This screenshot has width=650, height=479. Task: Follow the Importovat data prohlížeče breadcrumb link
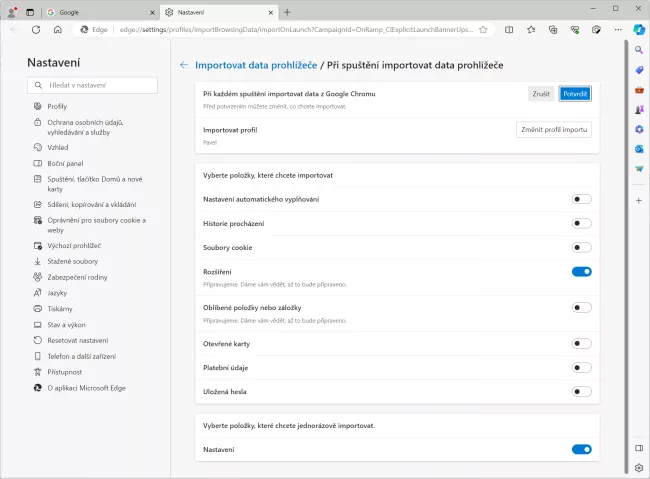pos(256,65)
